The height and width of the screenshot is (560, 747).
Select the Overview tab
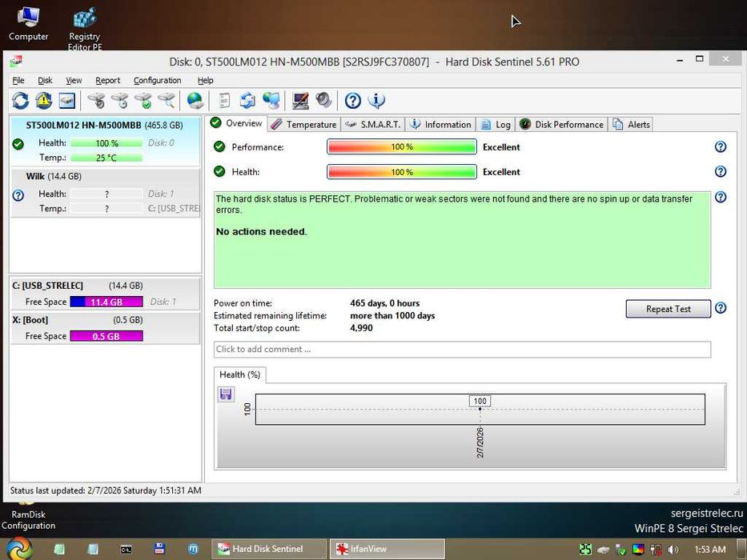click(237, 123)
